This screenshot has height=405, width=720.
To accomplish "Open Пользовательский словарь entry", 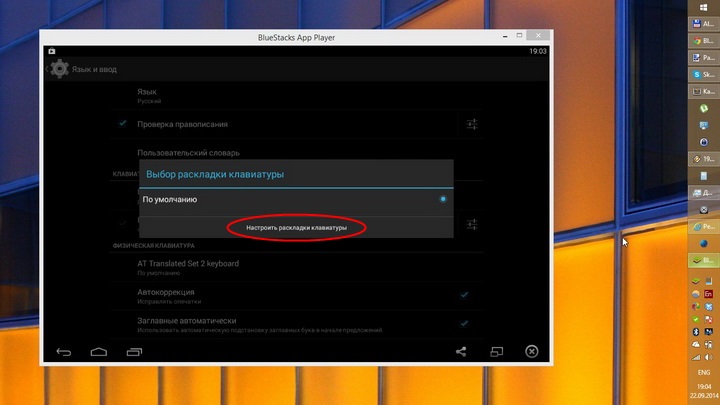I will click(x=188, y=153).
